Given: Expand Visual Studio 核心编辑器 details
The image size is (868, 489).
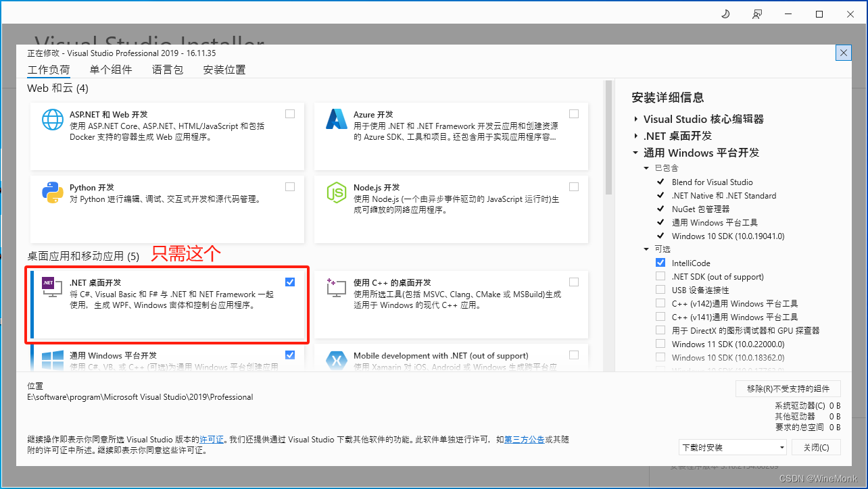Looking at the screenshot, I should (x=636, y=119).
